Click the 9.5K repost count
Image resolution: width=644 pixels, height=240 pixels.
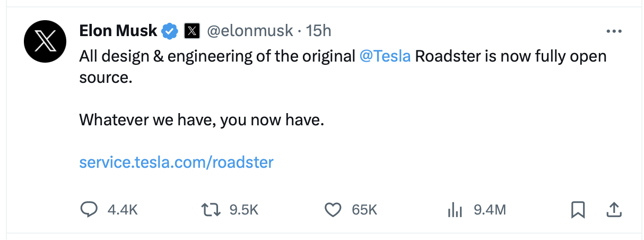click(x=244, y=210)
